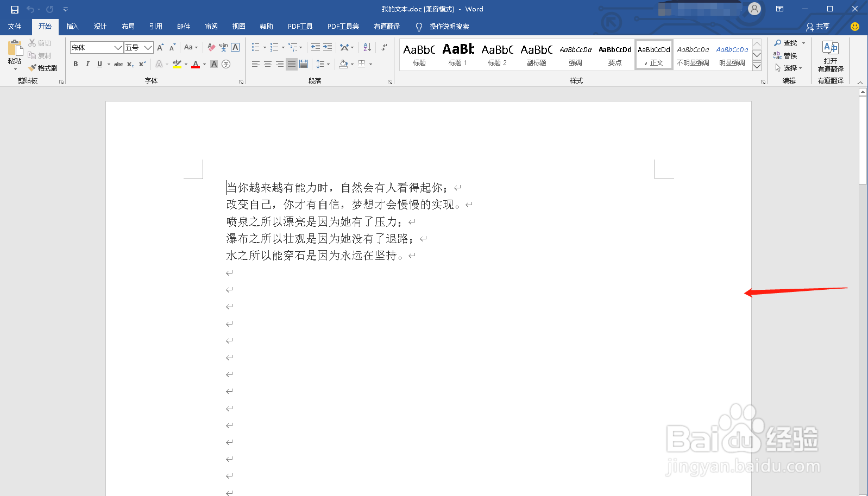The image size is (868, 496).
Task: Click the smiley feedback icon
Action: [855, 27]
